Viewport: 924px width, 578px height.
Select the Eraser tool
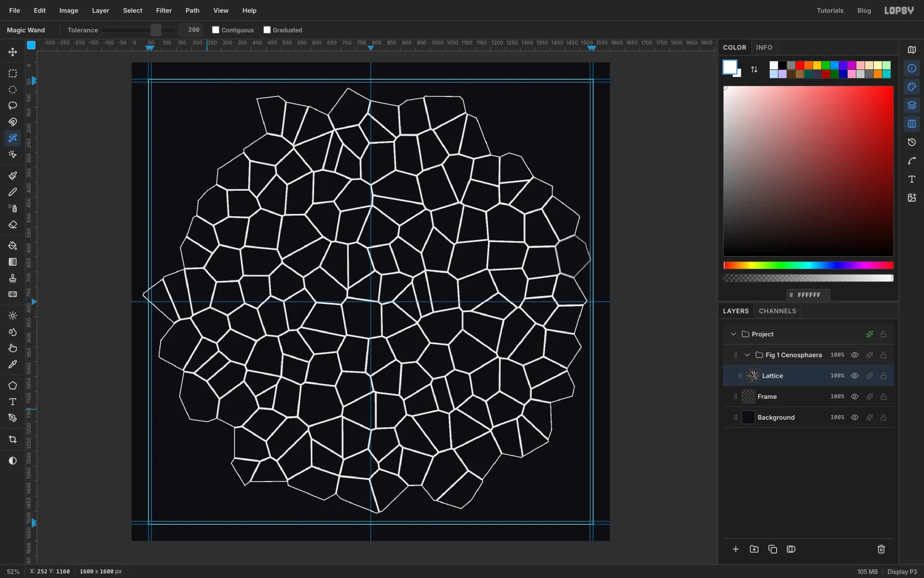point(13,224)
